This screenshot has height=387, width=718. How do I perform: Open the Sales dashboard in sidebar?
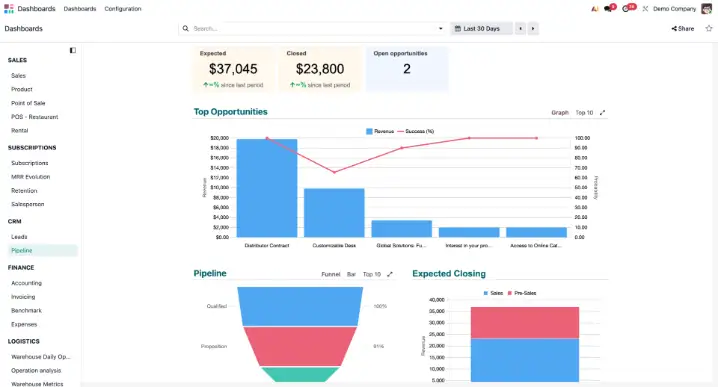tap(18, 76)
